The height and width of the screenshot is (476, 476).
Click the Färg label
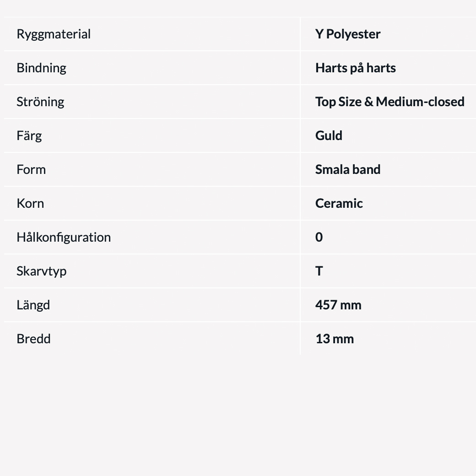(29, 135)
